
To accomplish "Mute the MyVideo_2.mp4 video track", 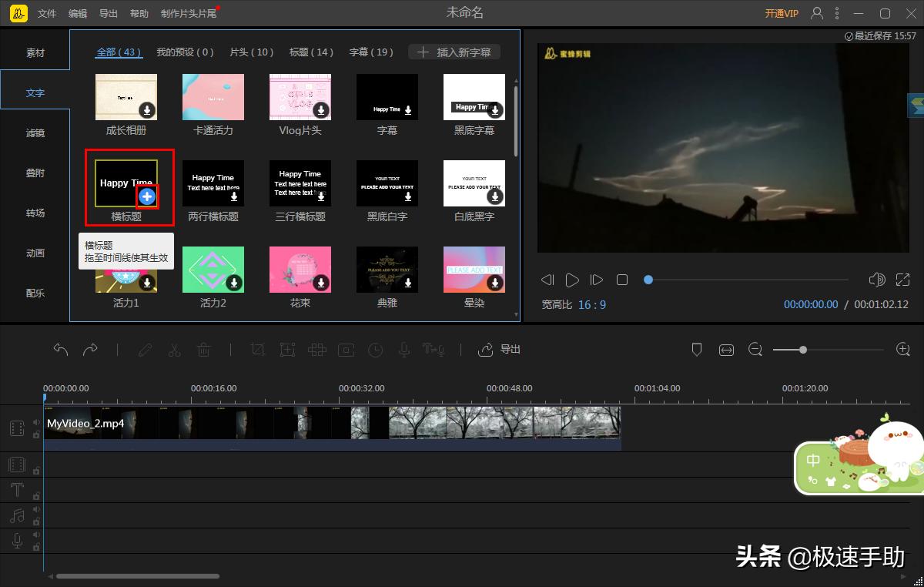I will tap(36, 422).
